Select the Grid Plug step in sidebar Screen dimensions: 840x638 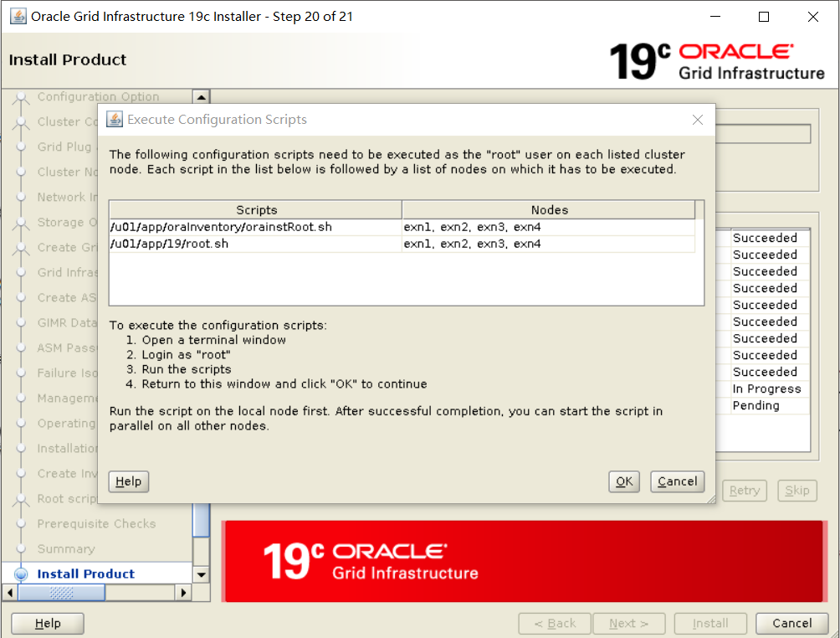pyautogui.click(x=64, y=147)
